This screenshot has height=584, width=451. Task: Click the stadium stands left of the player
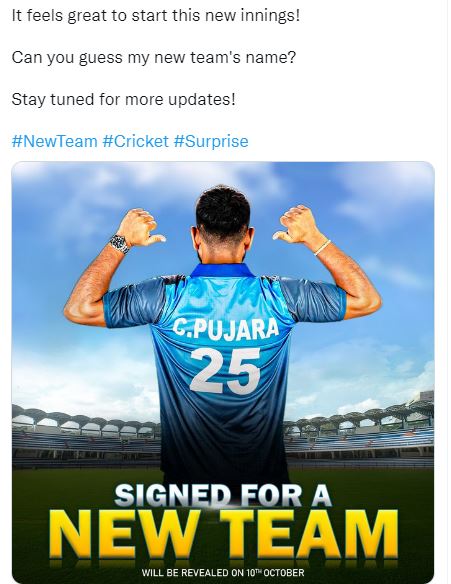tap(86, 436)
